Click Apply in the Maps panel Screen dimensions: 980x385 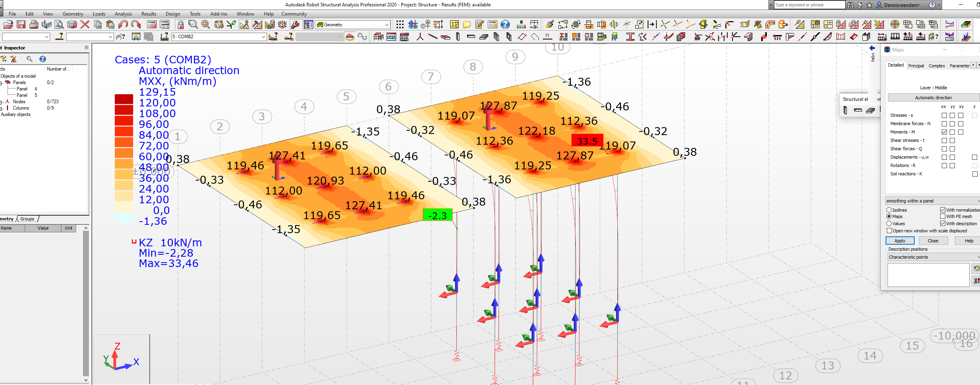pos(900,241)
